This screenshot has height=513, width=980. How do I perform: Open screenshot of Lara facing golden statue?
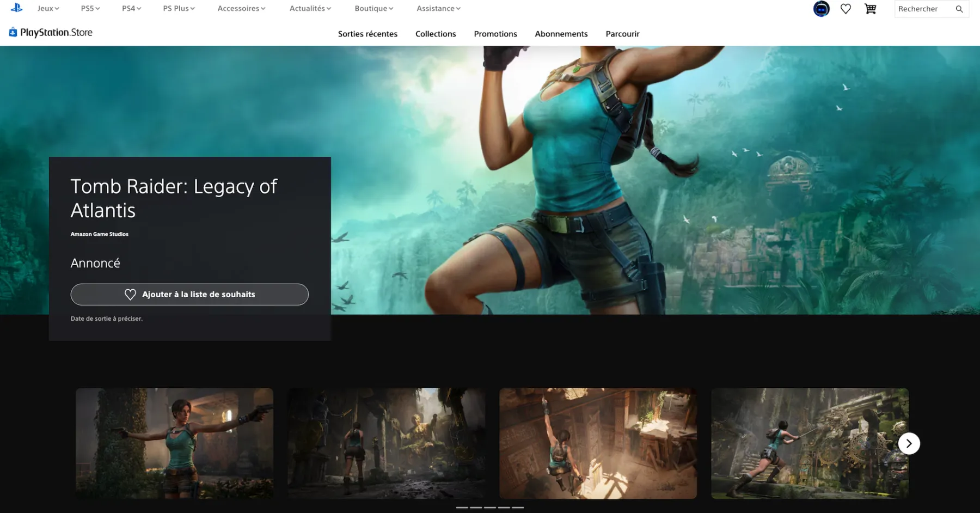point(386,443)
